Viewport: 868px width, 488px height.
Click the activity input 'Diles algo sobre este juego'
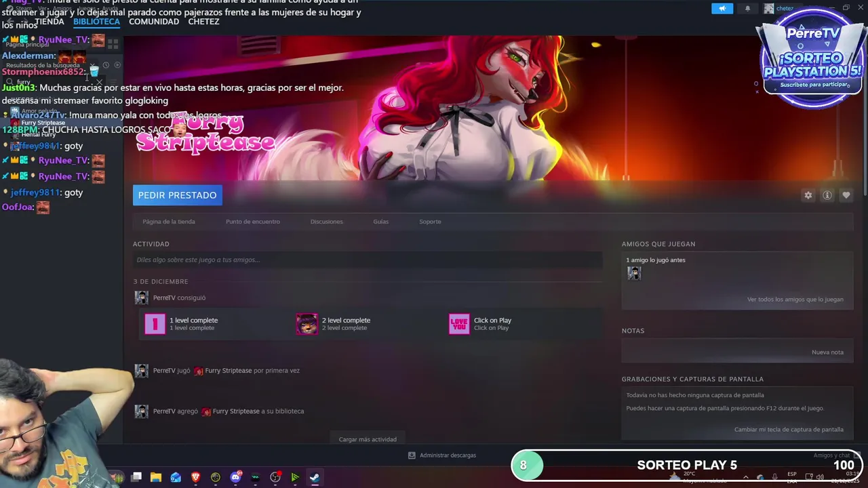(368, 260)
